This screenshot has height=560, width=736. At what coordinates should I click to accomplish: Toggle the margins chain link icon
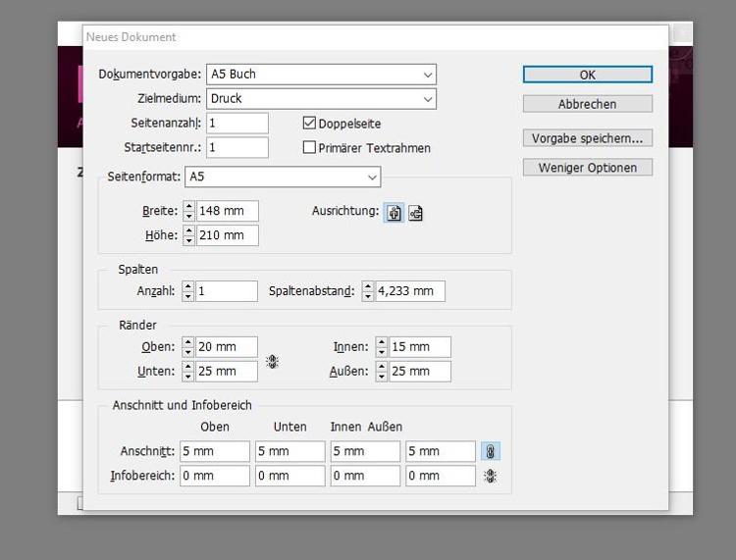[x=272, y=361]
